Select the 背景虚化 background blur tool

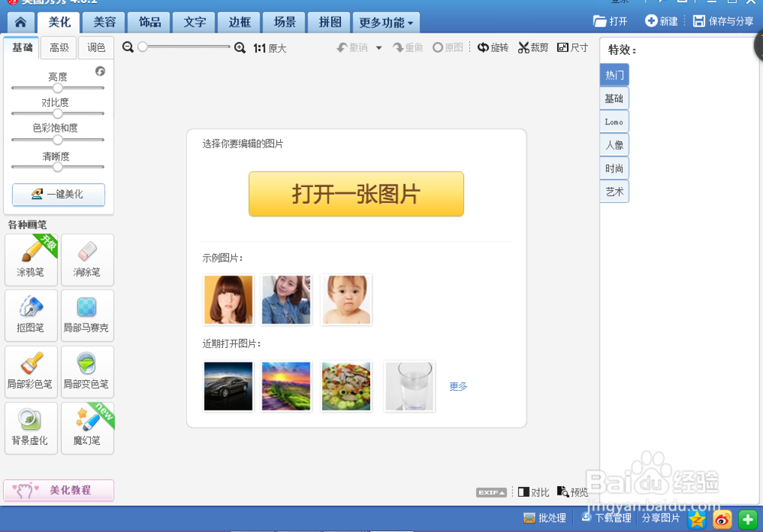(x=31, y=427)
